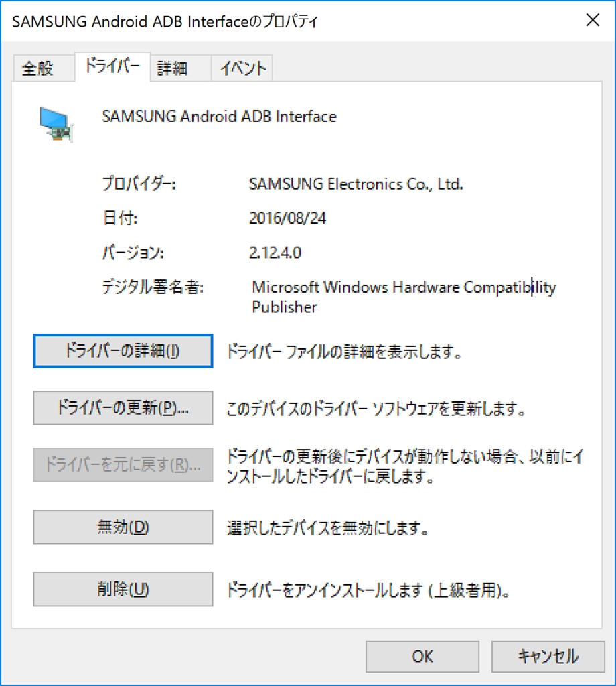
Task: Click the ドライバー ファイルの詳細を表示します description
Action: [344, 352]
